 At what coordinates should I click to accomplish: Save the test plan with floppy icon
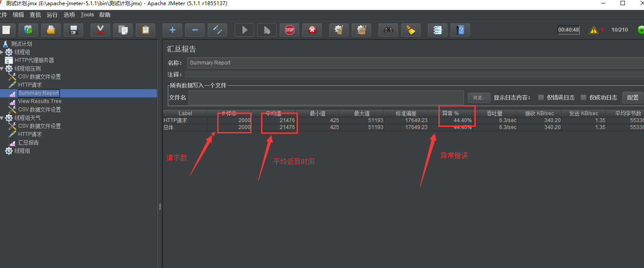73,30
